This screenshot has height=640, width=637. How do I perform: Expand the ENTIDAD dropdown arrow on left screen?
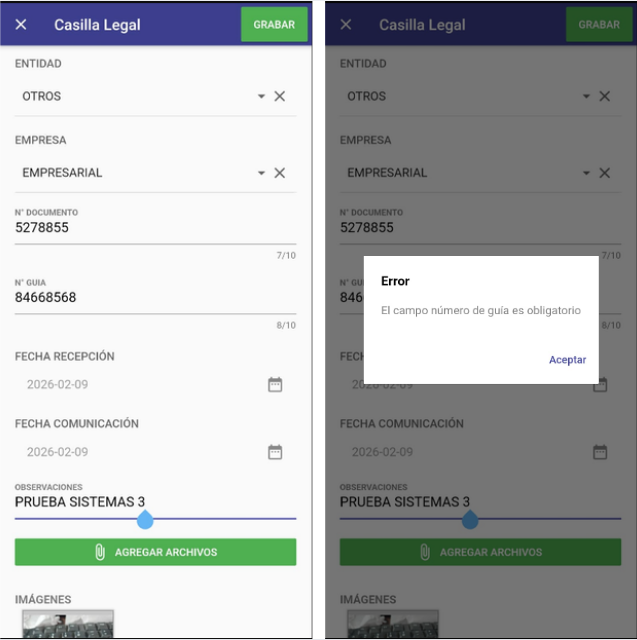coord(261,96)
